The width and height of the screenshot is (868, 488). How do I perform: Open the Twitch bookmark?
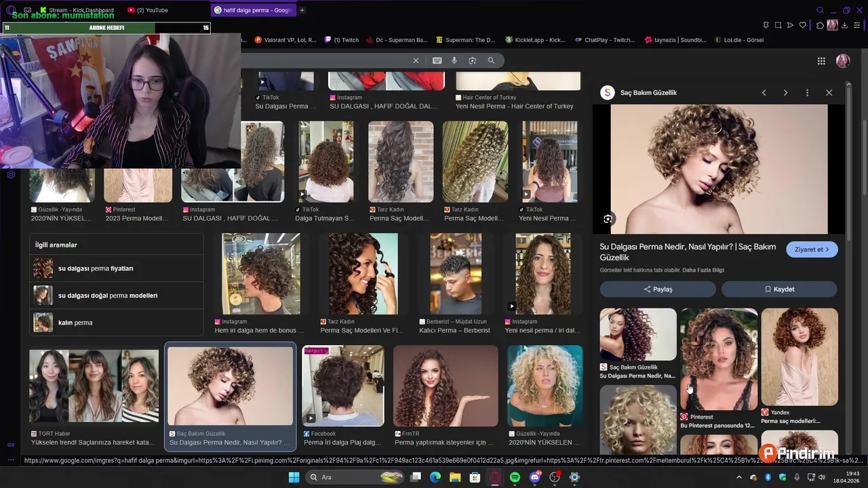pos(342,40)
